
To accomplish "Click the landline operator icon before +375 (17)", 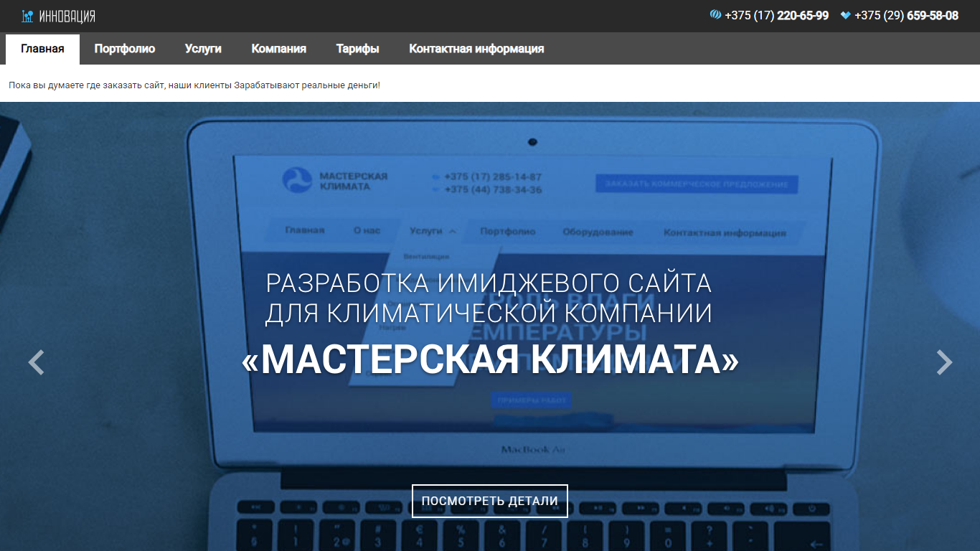I will (x=715, y=15).
